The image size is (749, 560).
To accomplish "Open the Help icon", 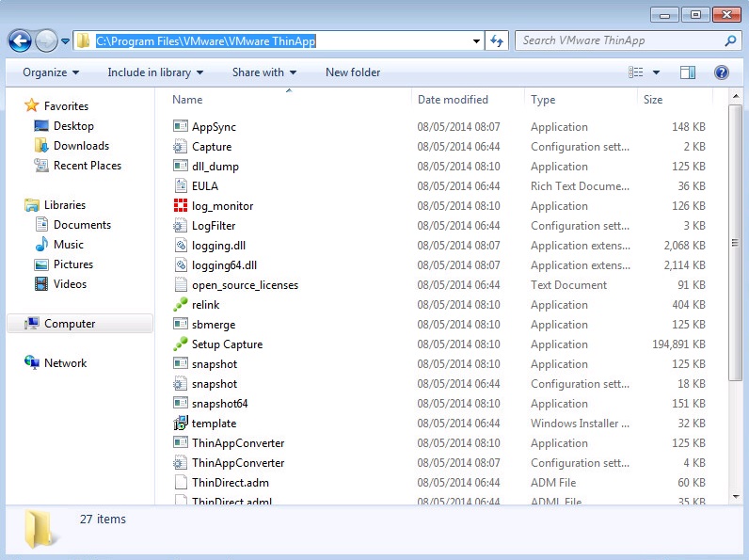I will [722, 72].
